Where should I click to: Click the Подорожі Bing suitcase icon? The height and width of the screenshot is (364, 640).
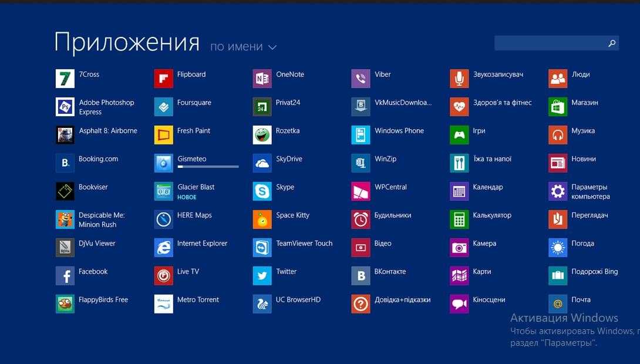pyautogui.click(x=558, y=275)
